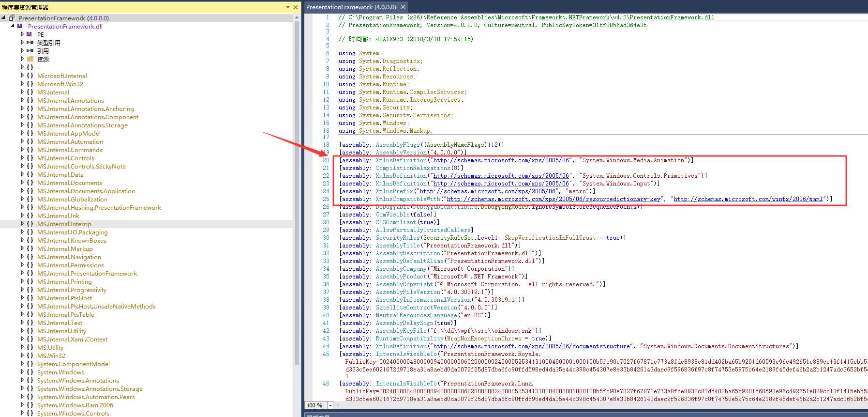Click namespace braces icon beside MS.Internal.Controls
The height and width of the screenshot is (417, 868).
(30, 158)
